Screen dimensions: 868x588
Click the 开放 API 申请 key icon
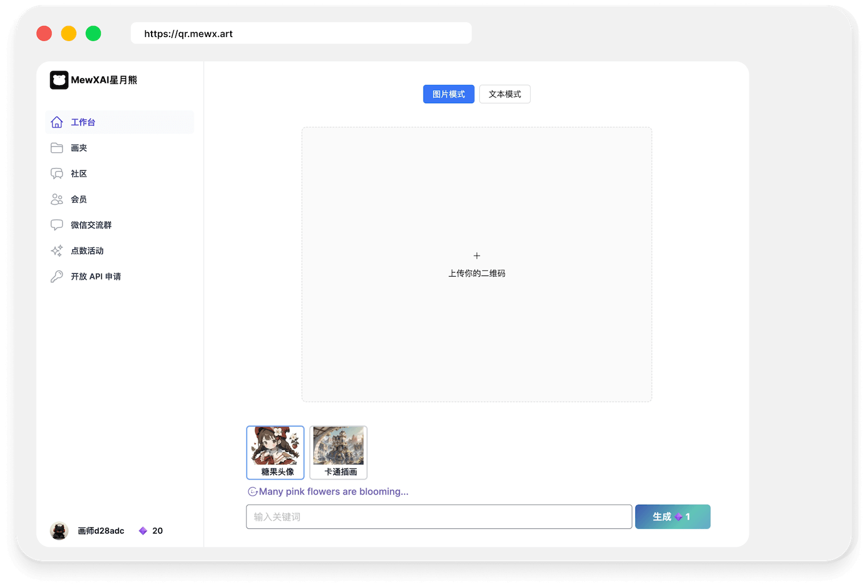pos(57,276)
